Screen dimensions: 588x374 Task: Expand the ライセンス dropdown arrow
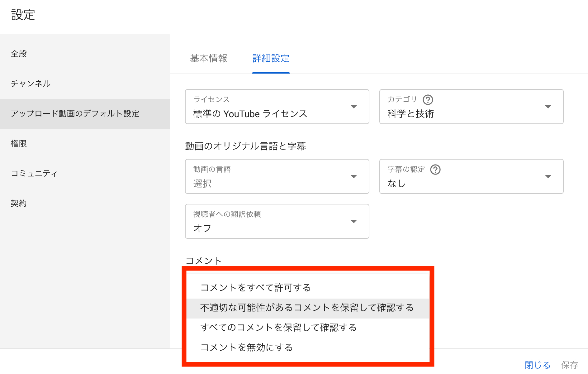pos(354,107)
